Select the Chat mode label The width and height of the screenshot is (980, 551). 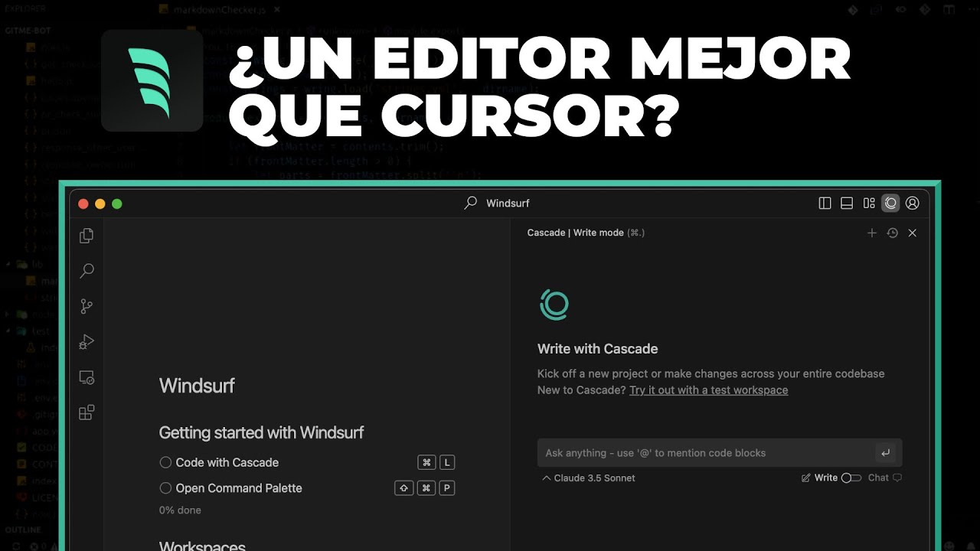click(878, 478)
